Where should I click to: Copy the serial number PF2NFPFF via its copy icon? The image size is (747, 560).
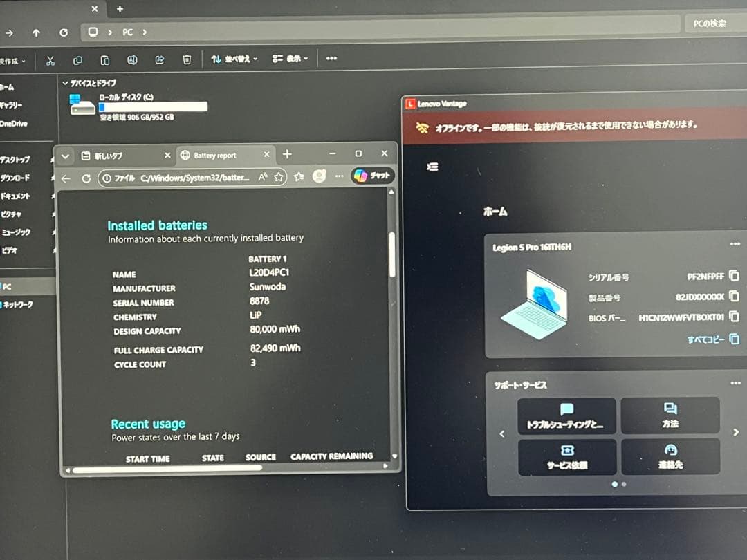735,276
